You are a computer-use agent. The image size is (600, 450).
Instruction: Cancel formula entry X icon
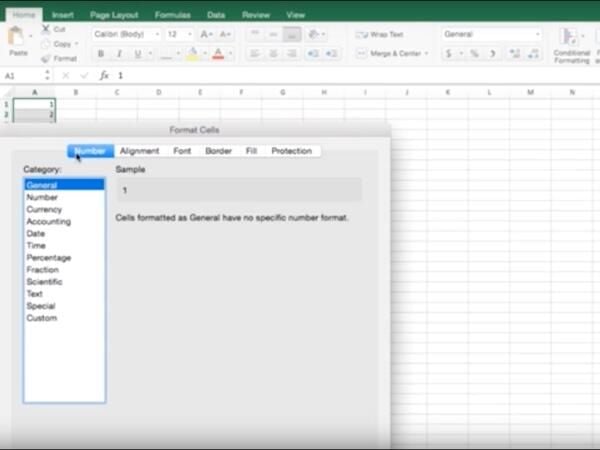click(x=66, y=76)
